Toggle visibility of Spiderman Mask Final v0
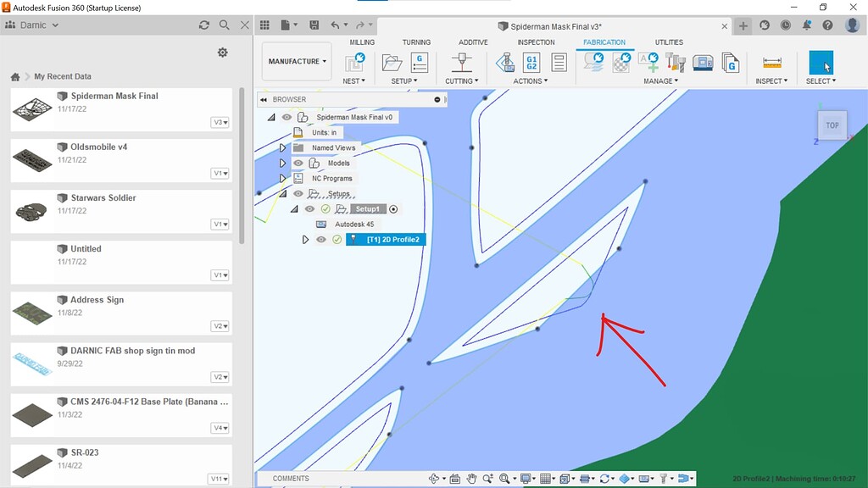The width and height of the screenshot is (868, 488). (286, 117)
